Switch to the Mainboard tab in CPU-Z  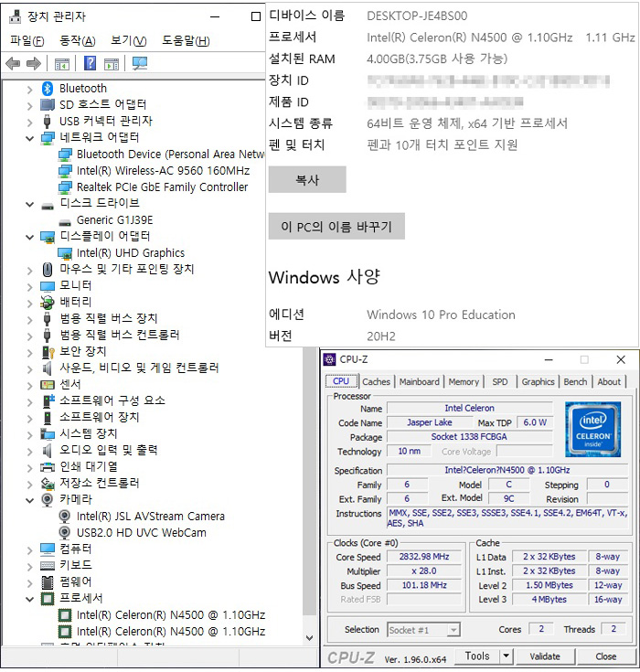coord(420,381)
